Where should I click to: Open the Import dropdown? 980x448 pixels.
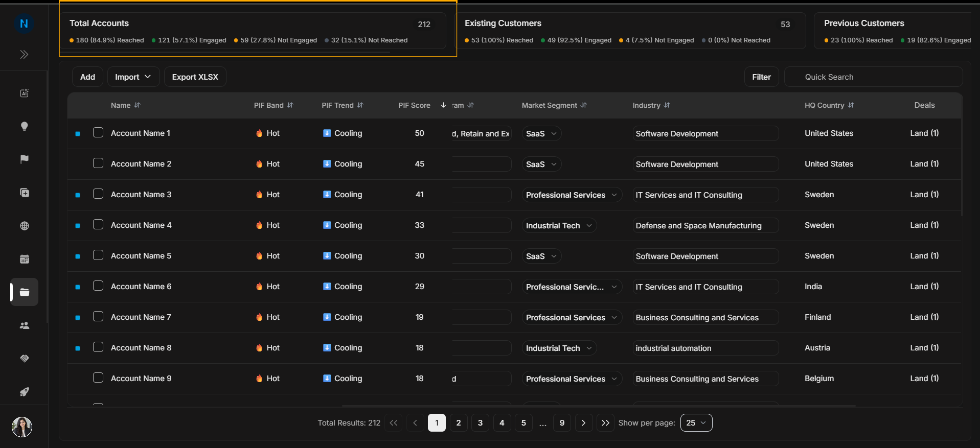click(133, 77)
